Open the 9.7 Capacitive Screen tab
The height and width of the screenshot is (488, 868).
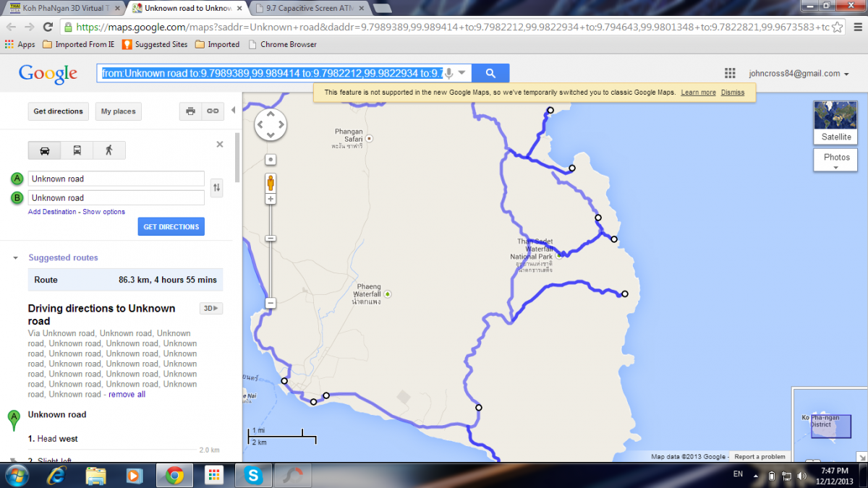pyautogui.click(x=311, y=9)
